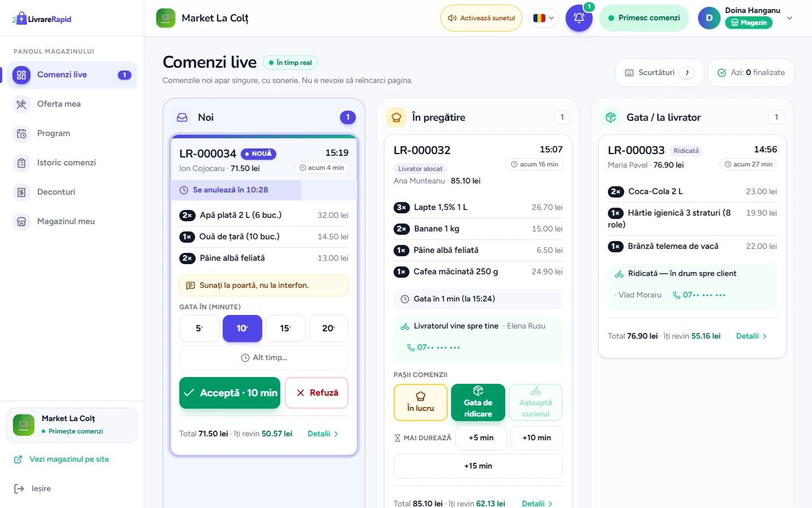Screen dimensions: 812x508
Task: Click the Comenzi live grid icon
Action: pos(21,75)
